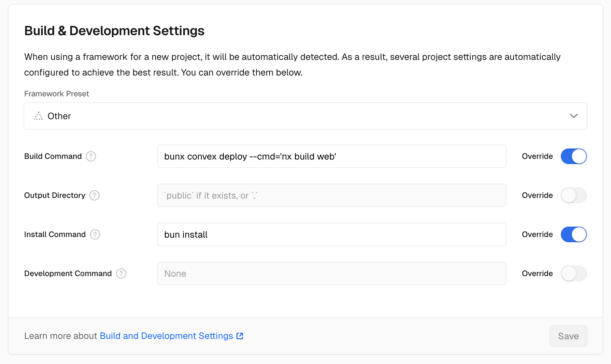Click the Build & Development Settings heading
This screenshot has height=364, width=611.
[114, 31]
